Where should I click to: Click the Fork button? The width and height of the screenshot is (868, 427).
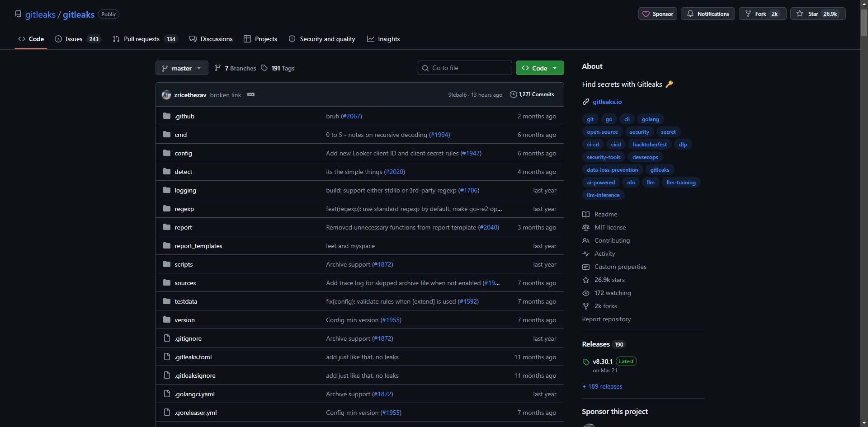point(762,14)
